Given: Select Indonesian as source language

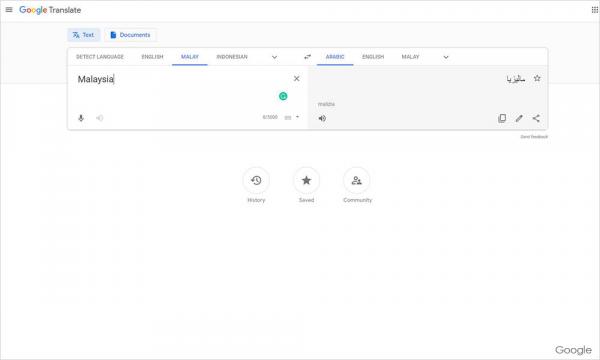Looking at the screenshot, I should pyautogui.click(x=232, y=57).
